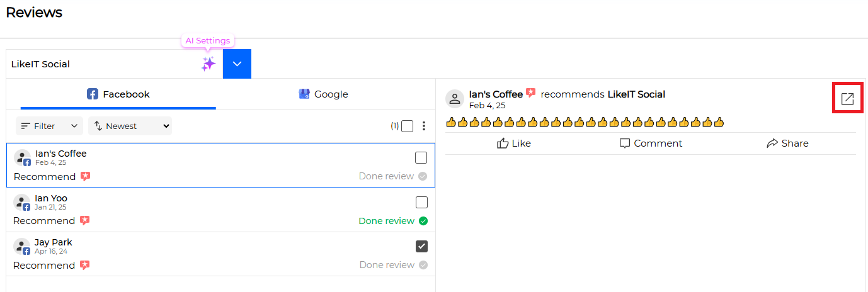The width and height of the screenshot is (868, 292).
Task: Click the Comment button
Action: point(651,143)
